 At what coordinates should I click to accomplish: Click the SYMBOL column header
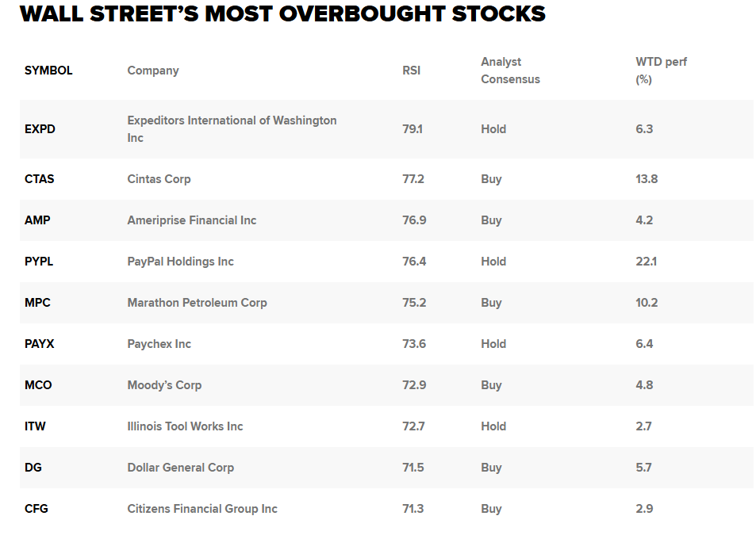[48, 71]
